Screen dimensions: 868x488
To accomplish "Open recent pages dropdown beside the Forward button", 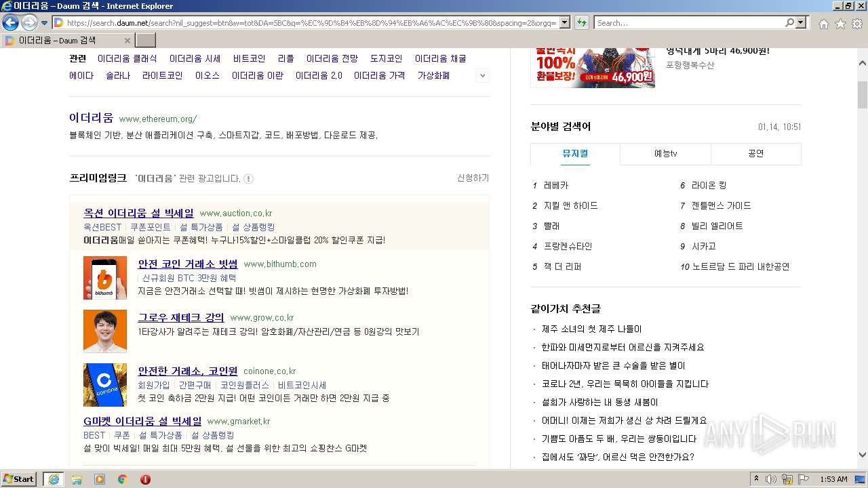I will click(x=44, y=23).
